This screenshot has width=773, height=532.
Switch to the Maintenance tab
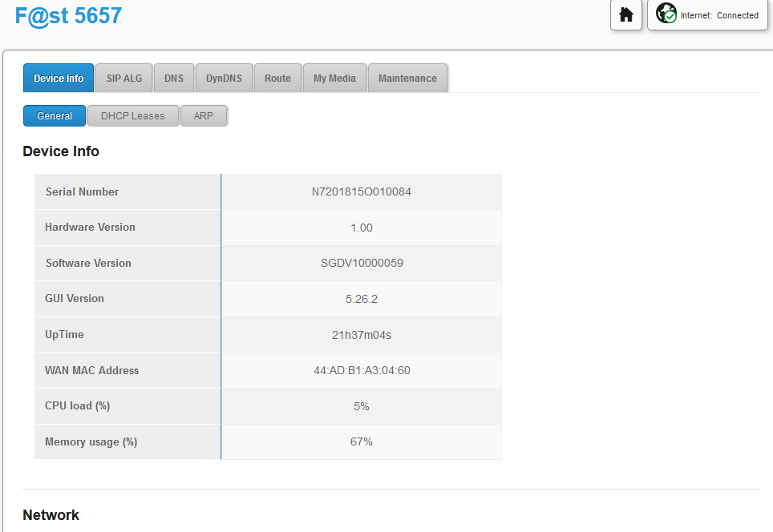click(407, 79)
